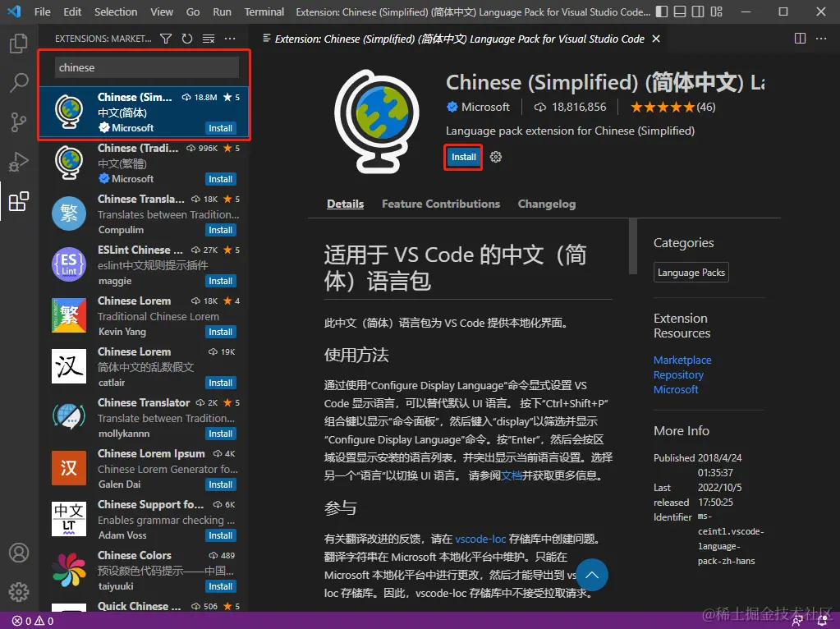Image resolution: width=840 pixels, height=629 pixels.
Task: Filter extensions with funnel icon
Action: pos(166,39)
